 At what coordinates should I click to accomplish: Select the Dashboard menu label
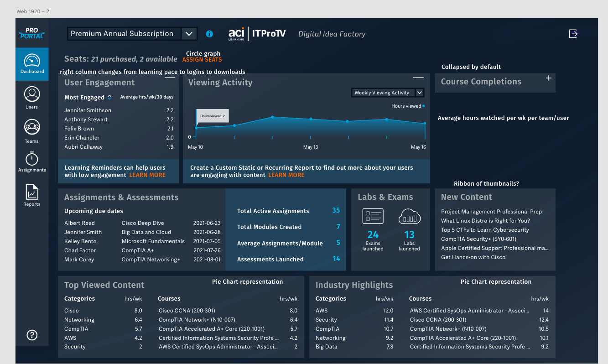point(32,72)
